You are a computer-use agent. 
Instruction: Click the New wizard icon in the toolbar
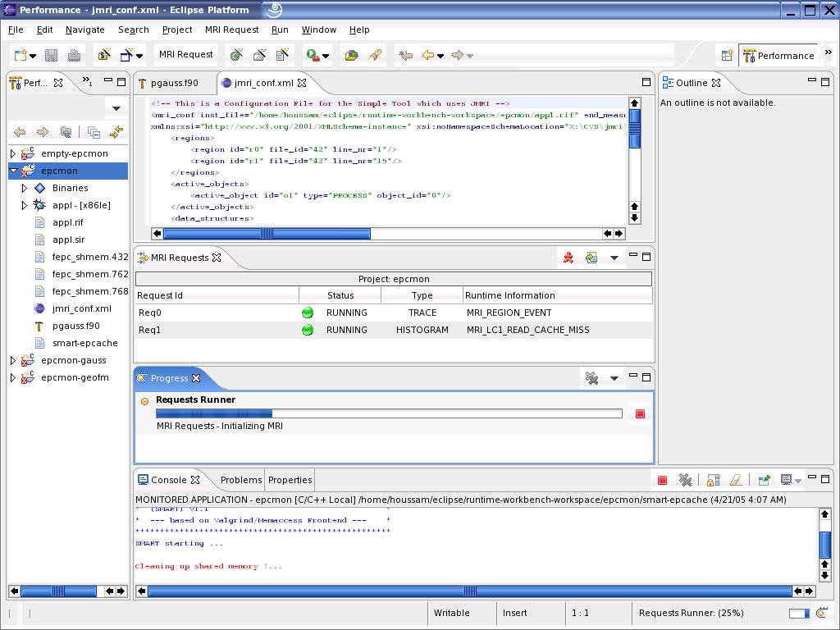[21, 55]
